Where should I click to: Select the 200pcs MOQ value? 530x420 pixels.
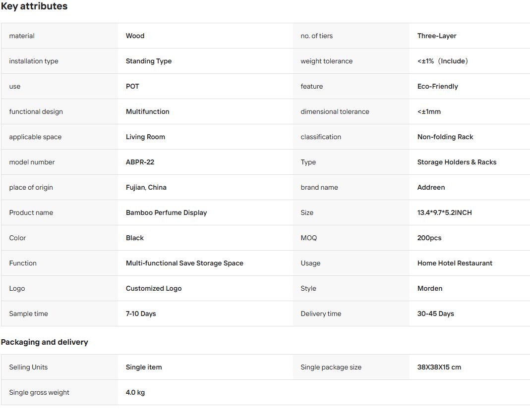(x=429, y=238)
